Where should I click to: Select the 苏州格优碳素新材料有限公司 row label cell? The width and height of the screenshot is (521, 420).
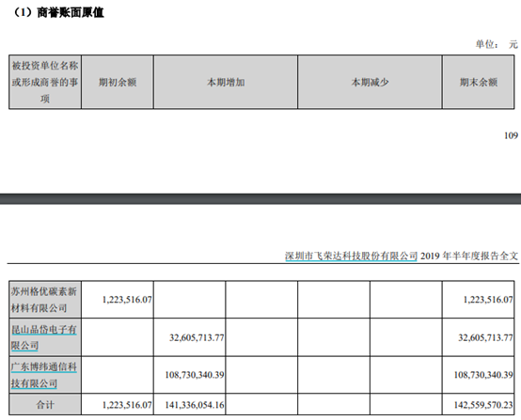[x=45, y=300]
